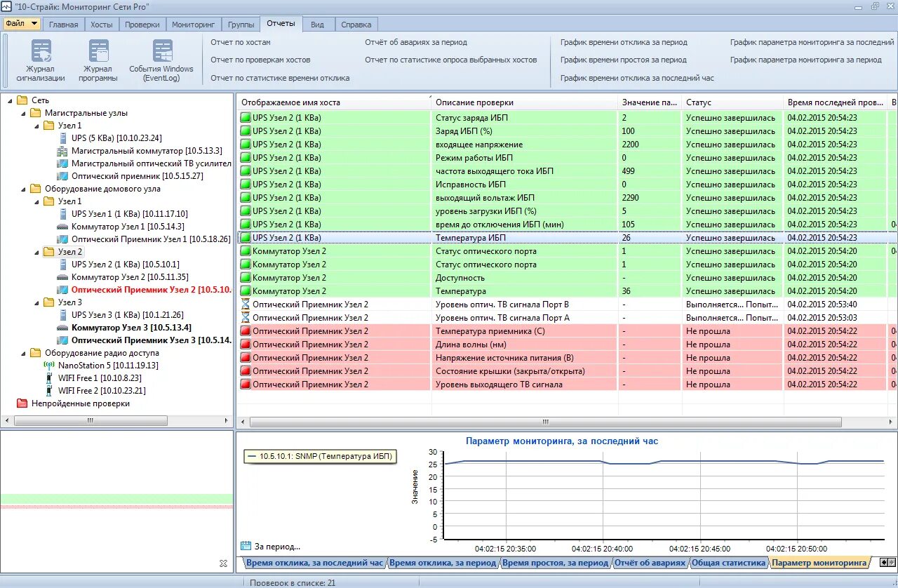Screen dimensions: 898x588
Task: Open Отчет по статистике времени отклика
Action: [280, 78]
